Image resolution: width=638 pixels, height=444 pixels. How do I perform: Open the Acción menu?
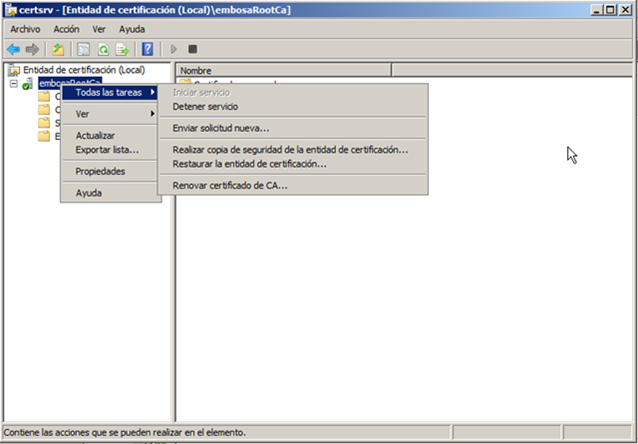[66, 29]
